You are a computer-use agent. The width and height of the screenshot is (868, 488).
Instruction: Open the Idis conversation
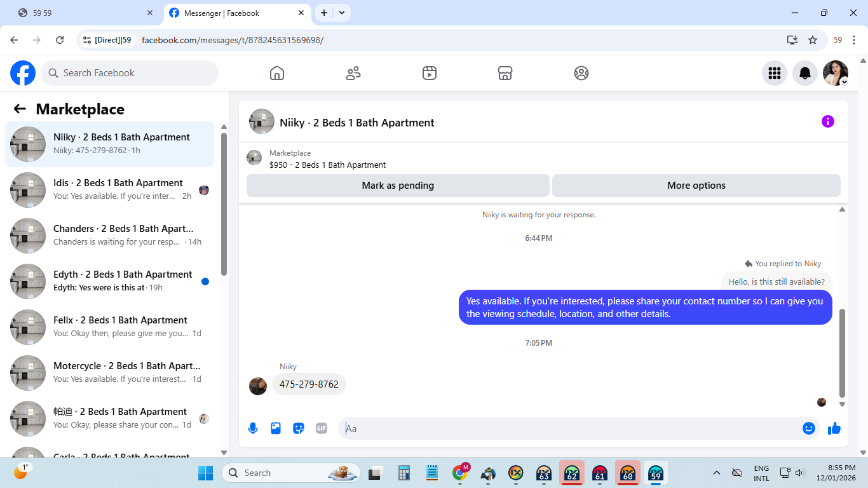tap(110, 190)
